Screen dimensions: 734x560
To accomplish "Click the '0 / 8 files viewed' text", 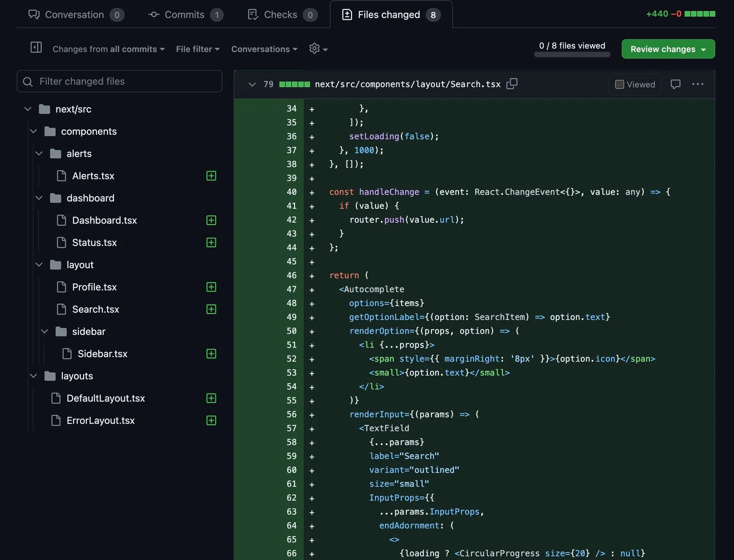I will [x=572, y=45].
